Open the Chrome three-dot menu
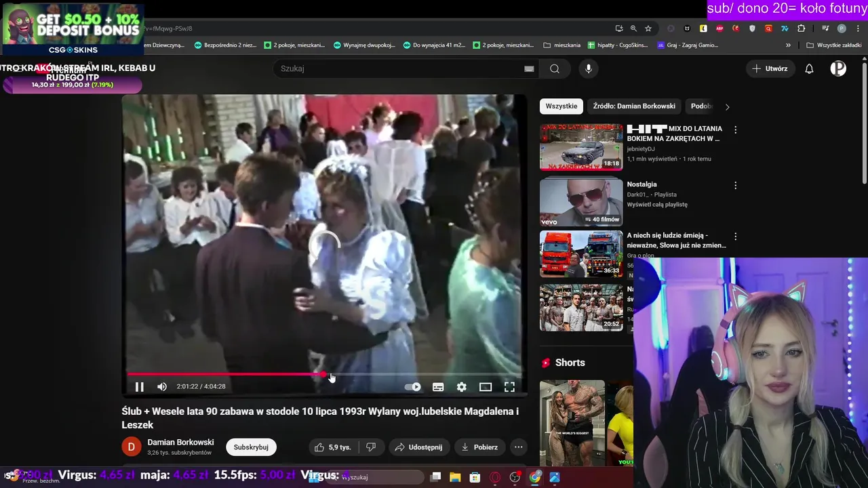The width and height of the screenshot is (868, 488). [858, 28]
